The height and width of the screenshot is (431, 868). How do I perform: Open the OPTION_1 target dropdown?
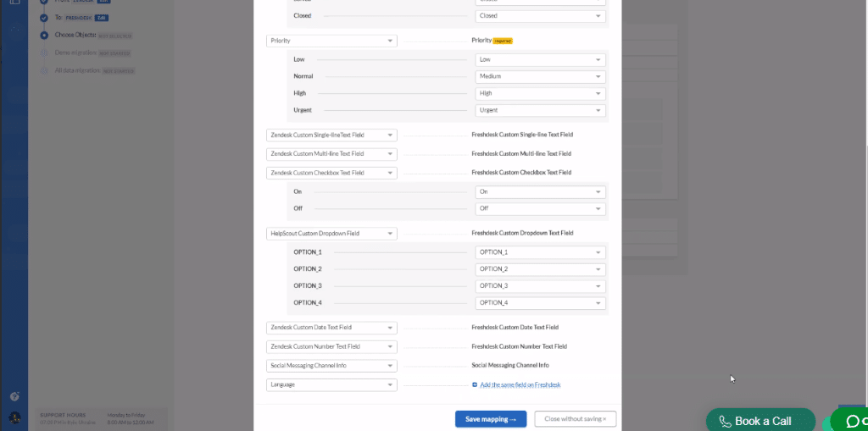540,252
